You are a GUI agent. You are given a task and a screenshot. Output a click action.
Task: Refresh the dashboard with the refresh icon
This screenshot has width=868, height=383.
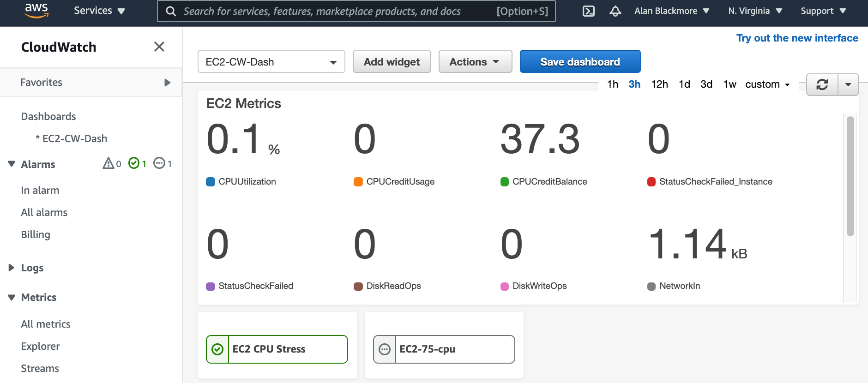(822, 84)
